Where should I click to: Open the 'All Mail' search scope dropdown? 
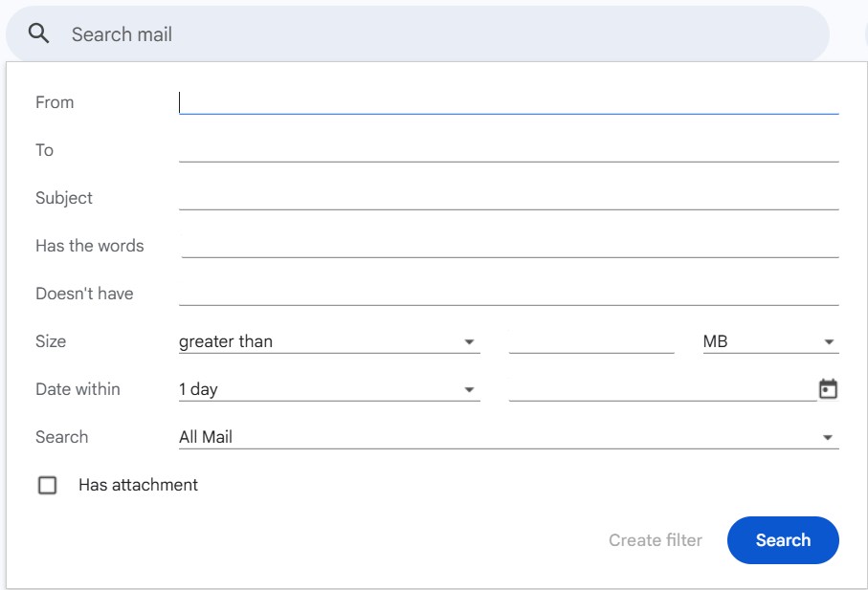(509, 437)
